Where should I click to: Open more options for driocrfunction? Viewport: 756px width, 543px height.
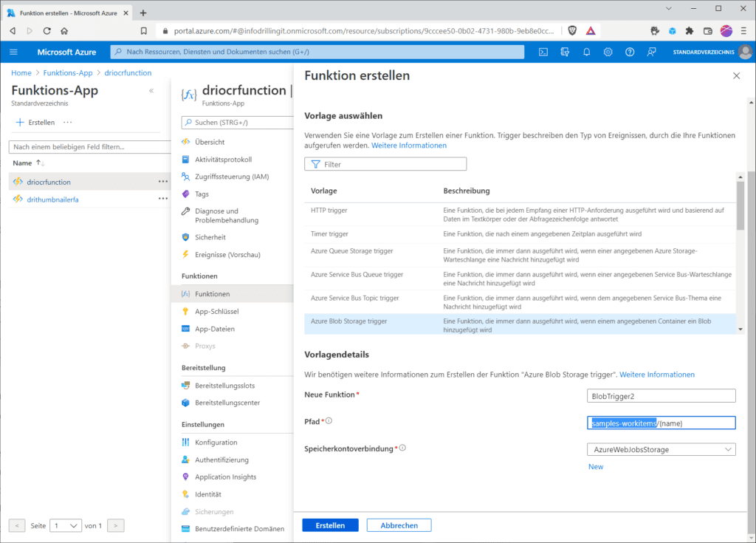[163, 182]
